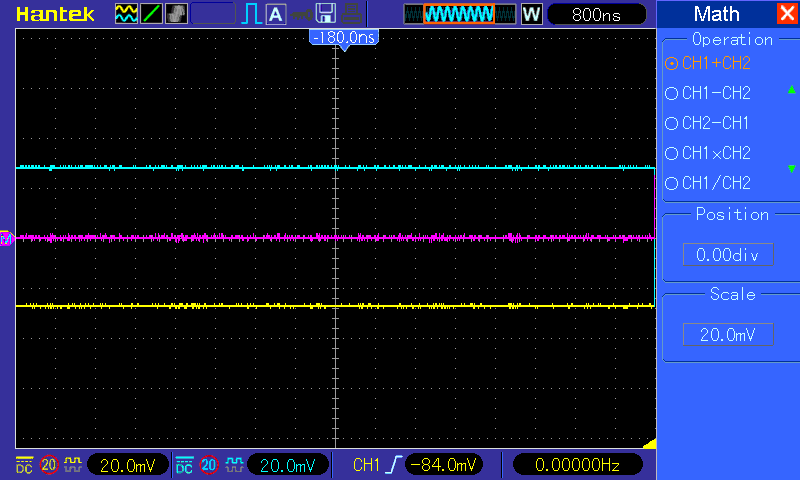This screenshot has height=480, width=800.
Task: Click the rising edge trigger slope icon
Action: point(394,465)
